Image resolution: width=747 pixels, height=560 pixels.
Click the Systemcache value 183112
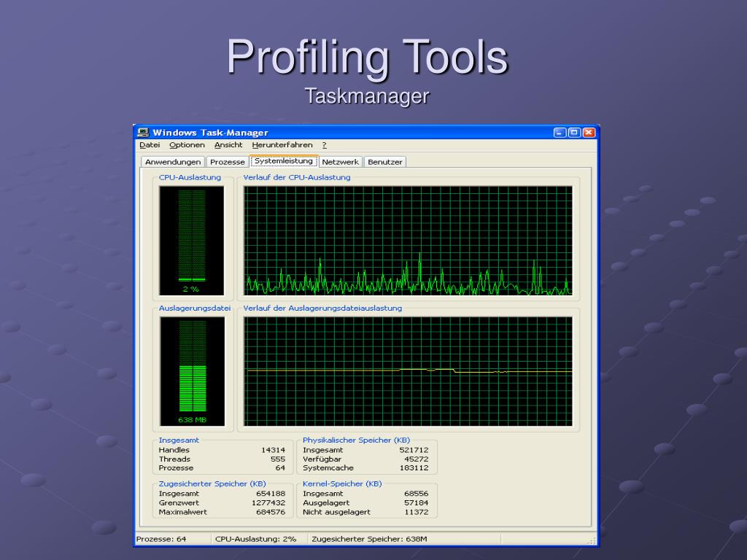click(x=414, y=468)
